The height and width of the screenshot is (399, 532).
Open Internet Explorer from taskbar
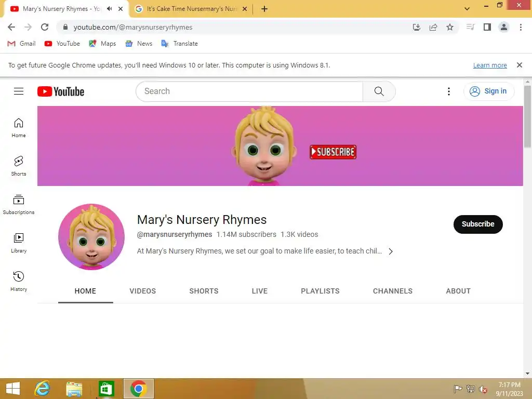click(43, 389)
